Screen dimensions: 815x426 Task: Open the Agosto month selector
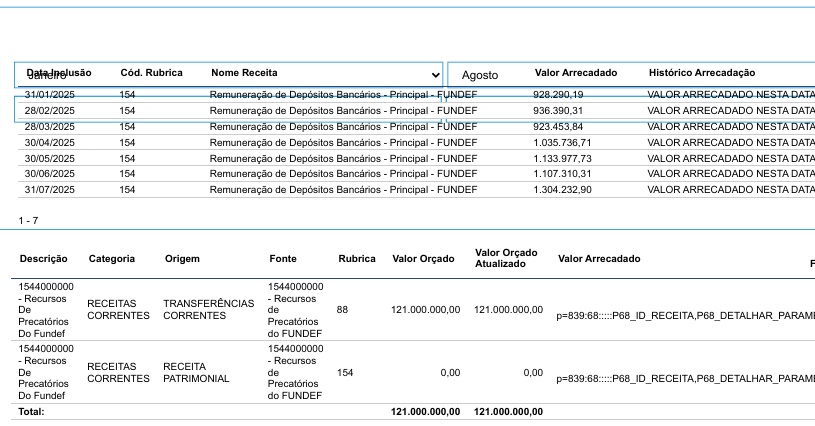coord(479,75)
